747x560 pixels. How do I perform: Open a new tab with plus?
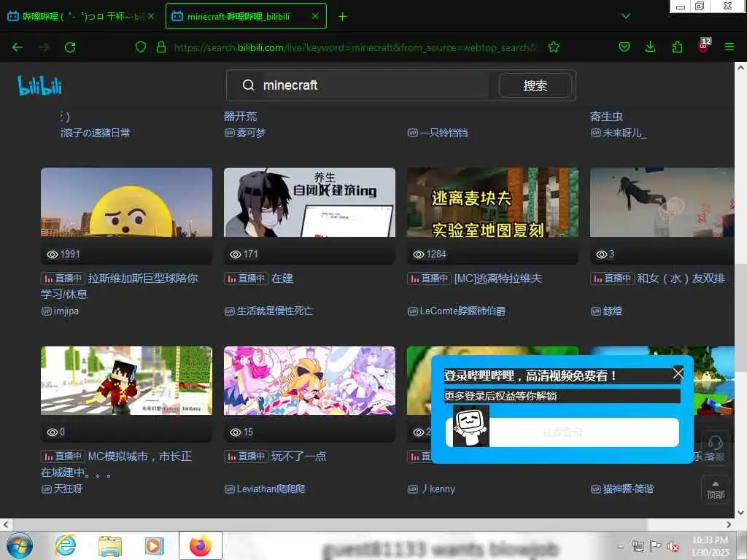(x=343, y=17)
